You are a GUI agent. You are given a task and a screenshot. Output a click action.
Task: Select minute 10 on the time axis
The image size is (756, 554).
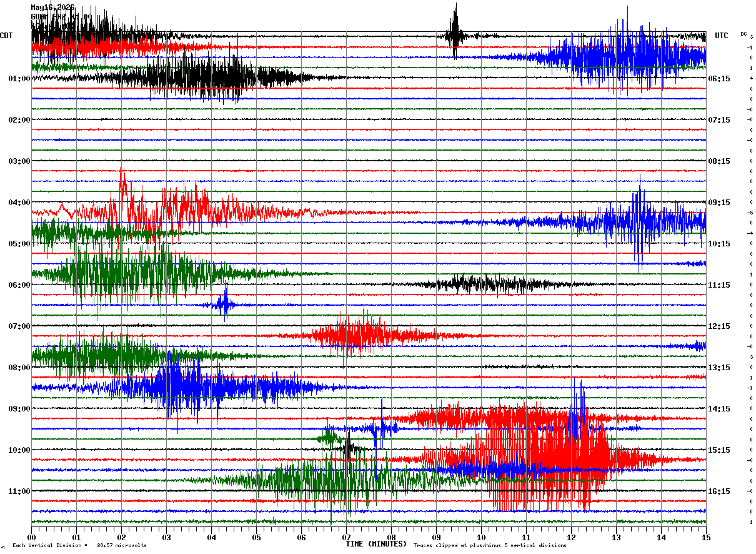coord(481,537)
